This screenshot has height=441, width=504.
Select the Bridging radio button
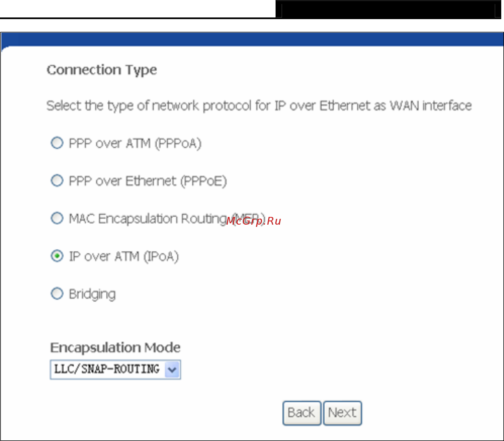coord(57,294)
